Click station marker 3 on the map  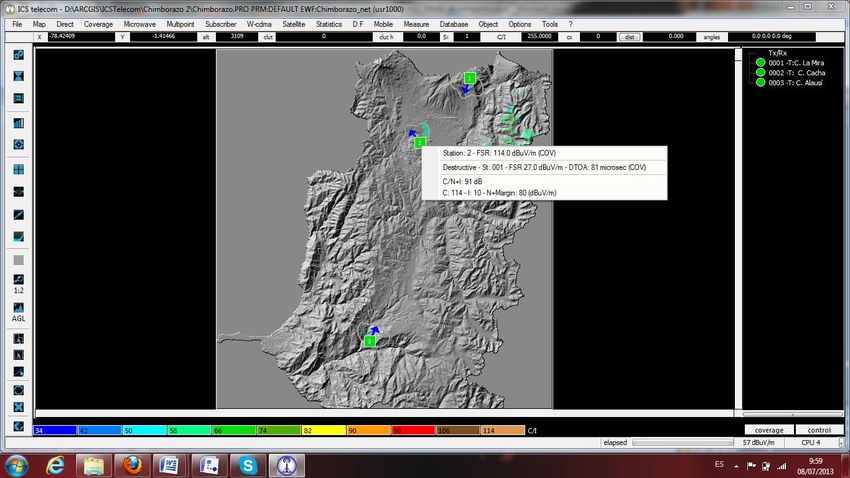(x=369, y=342)
